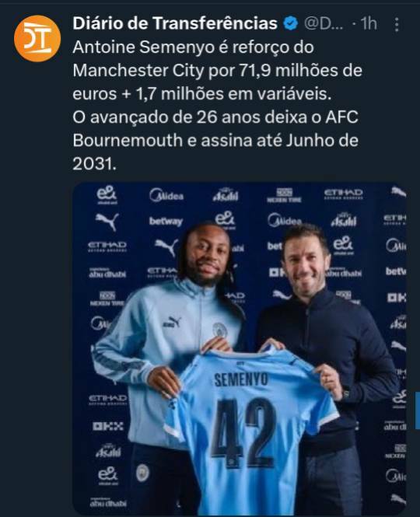The height and width of the screenshot is (517, 420).
Task: Click the OKX logo at photo's left
Action: tap(108, 426)
